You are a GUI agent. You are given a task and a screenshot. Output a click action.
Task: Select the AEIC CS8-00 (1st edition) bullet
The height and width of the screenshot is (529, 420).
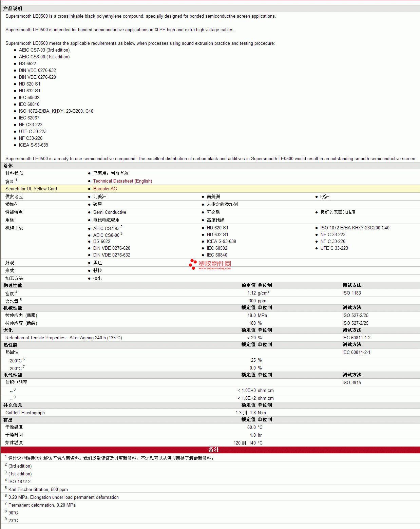[44, 57]
